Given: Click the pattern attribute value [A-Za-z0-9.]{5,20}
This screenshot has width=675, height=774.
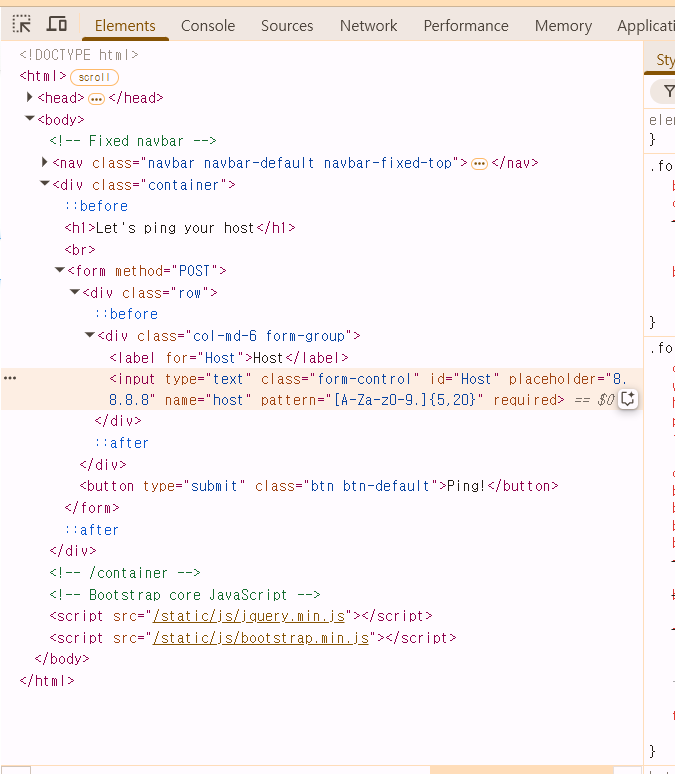Looking at the screenshot, I should [405, 400].
